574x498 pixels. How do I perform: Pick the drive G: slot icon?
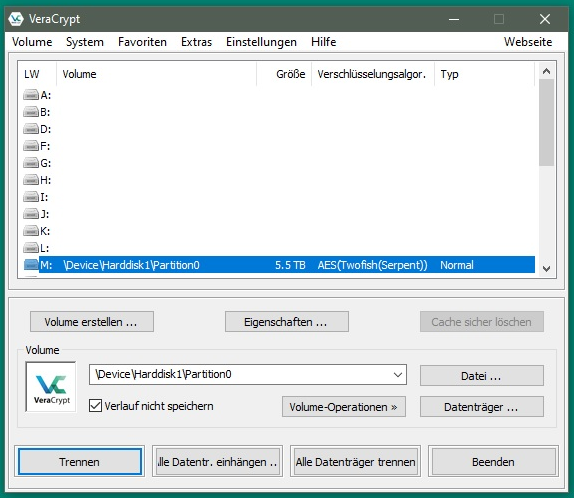[31, 163]
